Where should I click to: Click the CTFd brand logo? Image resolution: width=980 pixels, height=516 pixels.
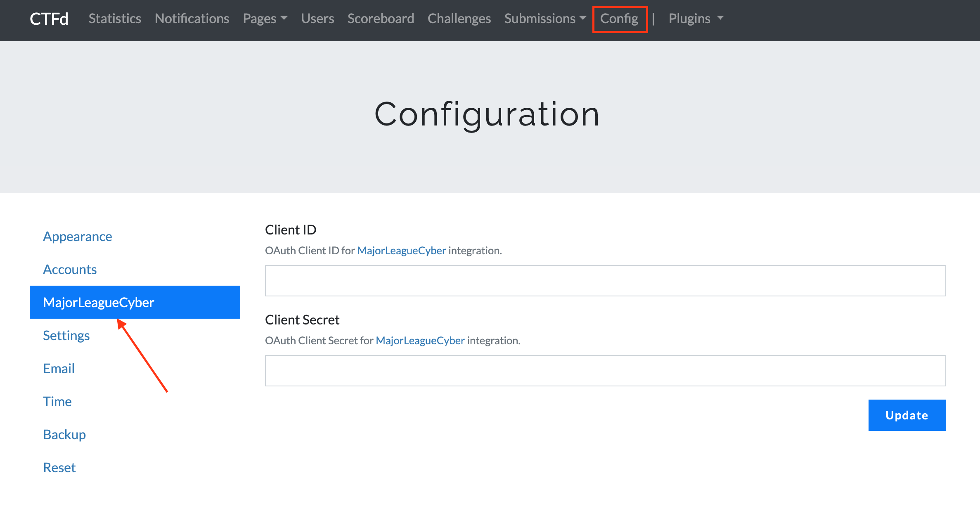pos(49,19)
